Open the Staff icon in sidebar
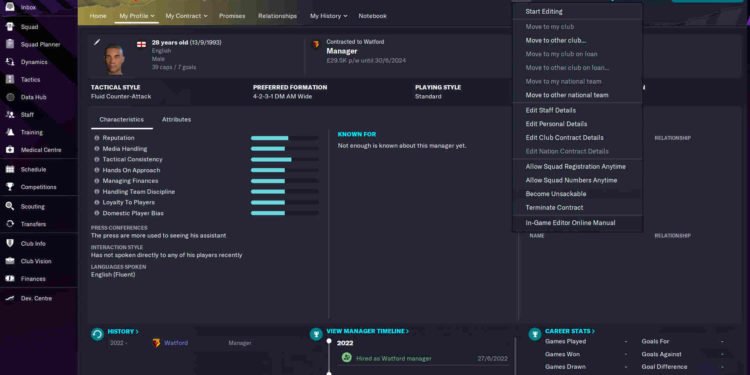Viewport: 750px width, 375px height. (10, 115)
